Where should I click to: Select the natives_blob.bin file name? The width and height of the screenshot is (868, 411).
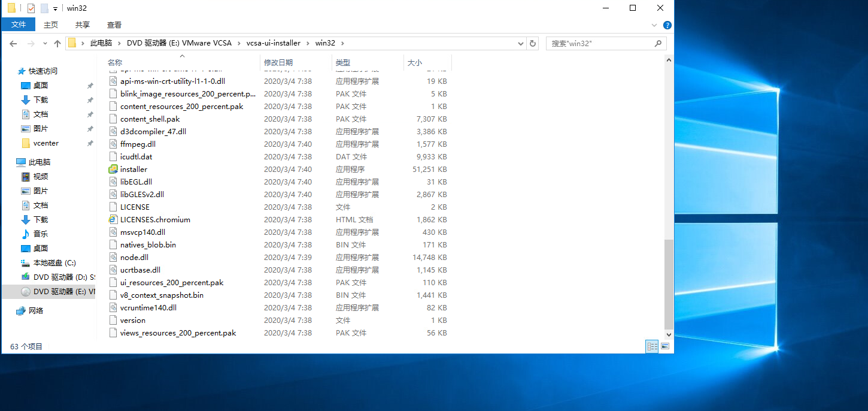pyautogui.click(x=148, y=244)
